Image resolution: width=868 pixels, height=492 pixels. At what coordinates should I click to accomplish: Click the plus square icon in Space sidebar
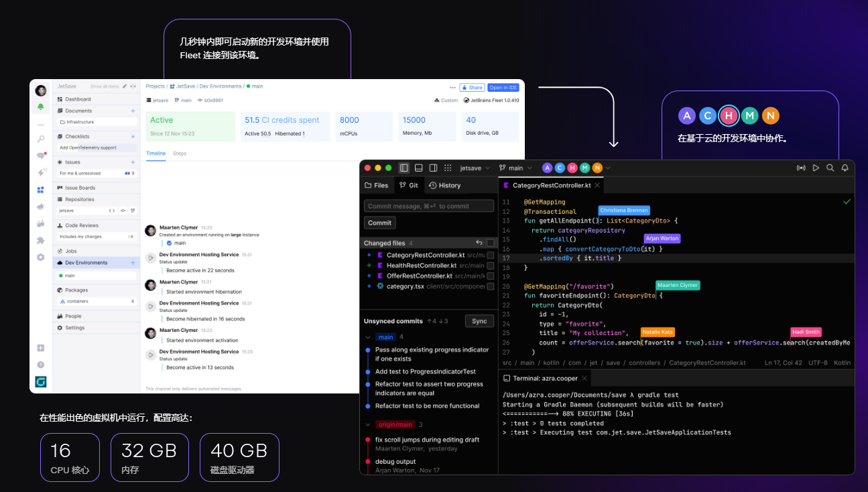41,348
